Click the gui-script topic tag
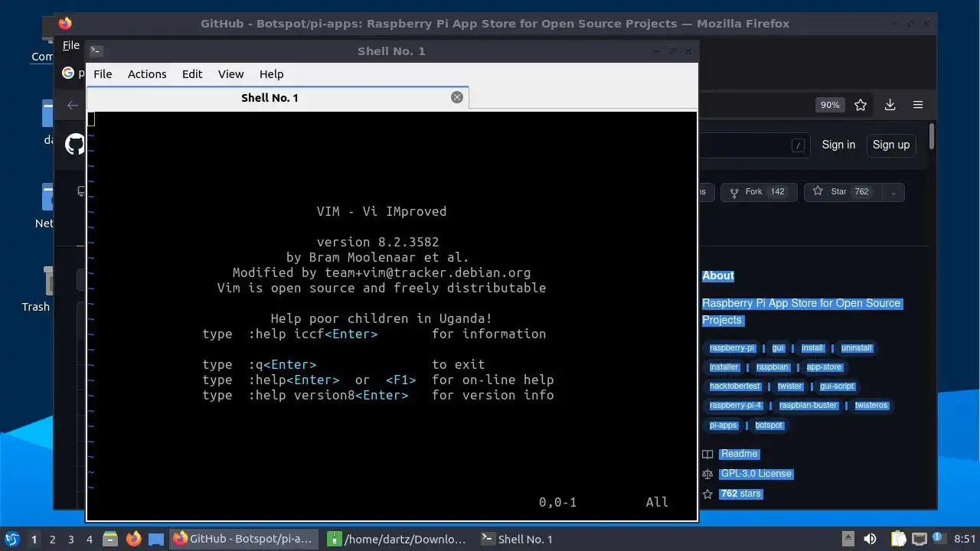The image size is (980, 551). (837, 386)
